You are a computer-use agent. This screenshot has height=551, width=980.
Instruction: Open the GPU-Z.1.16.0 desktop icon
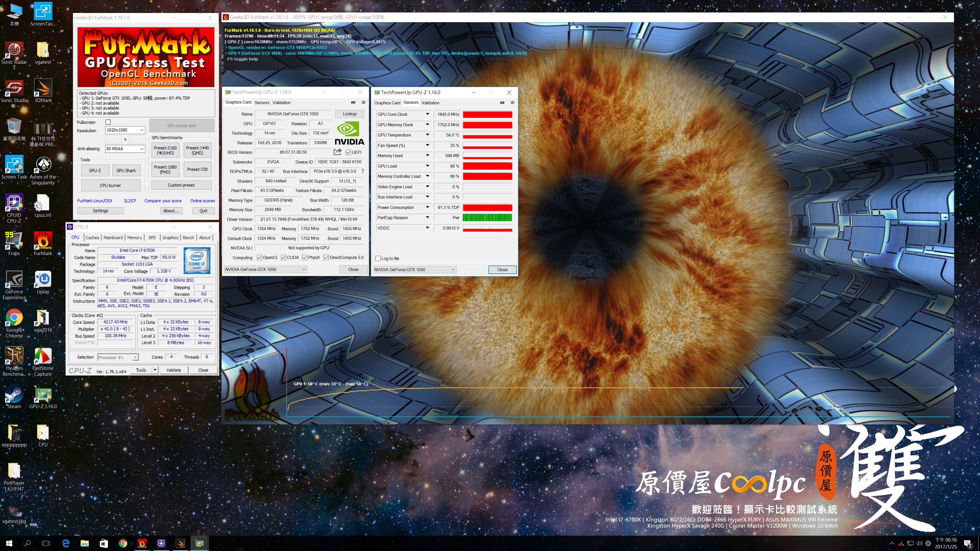43,397
